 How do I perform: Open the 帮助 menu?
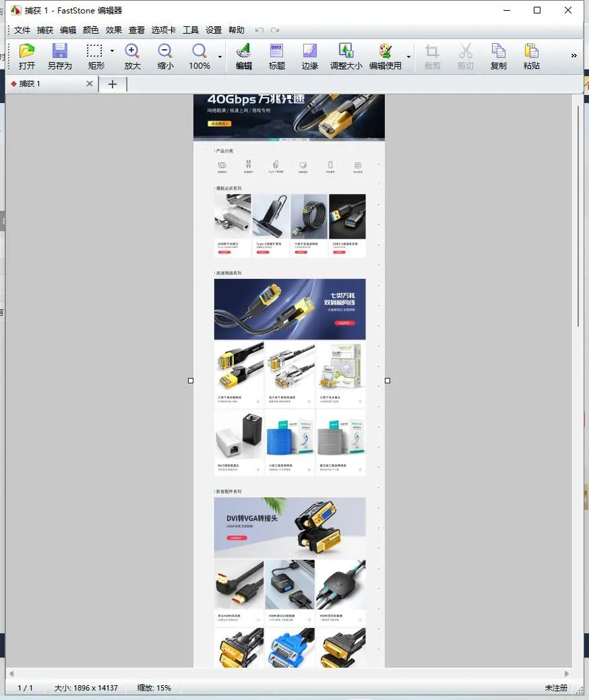[x=237, y=30]
